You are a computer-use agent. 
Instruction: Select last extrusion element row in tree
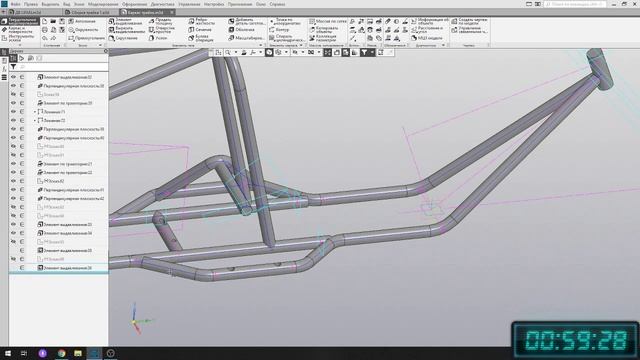click(x=59, y=268)
